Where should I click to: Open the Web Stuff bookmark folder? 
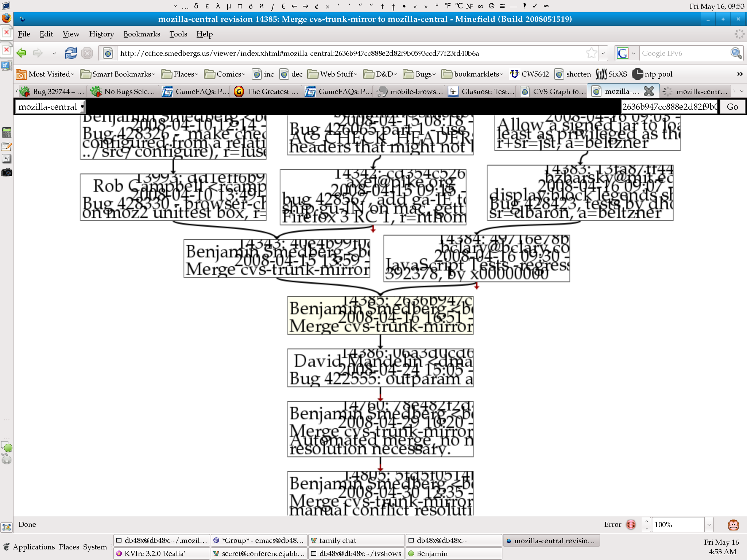point(333,74)
